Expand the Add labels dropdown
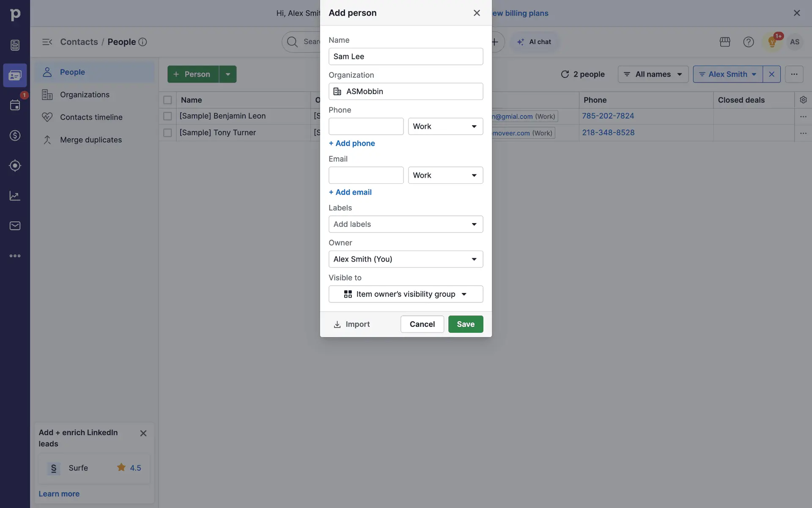 406,224
